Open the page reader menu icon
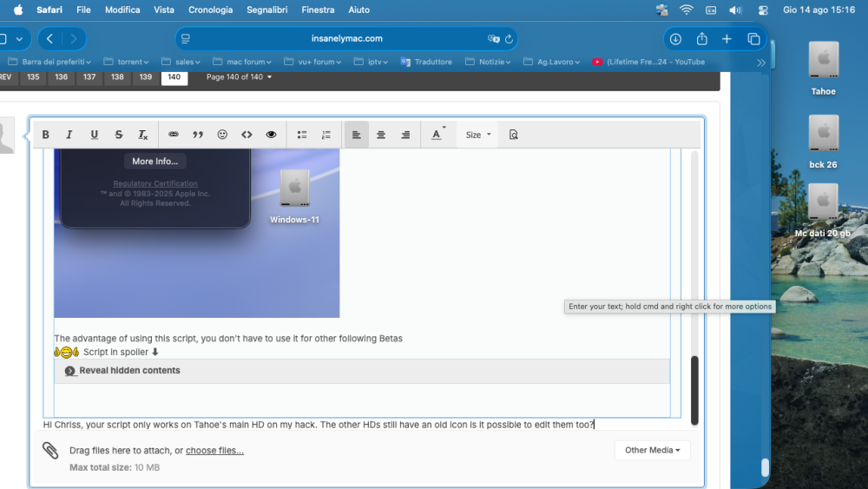 click(186, 39)
